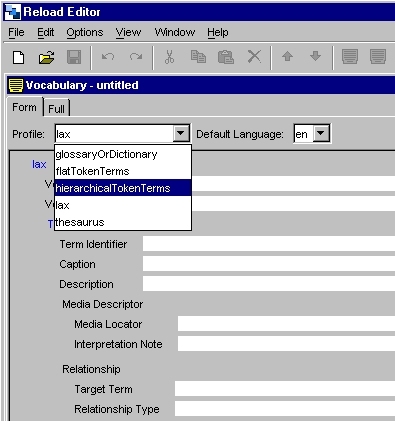This screenshot has width=395, height=421.
Task: Open the Options menu
Action: point(85,32)
